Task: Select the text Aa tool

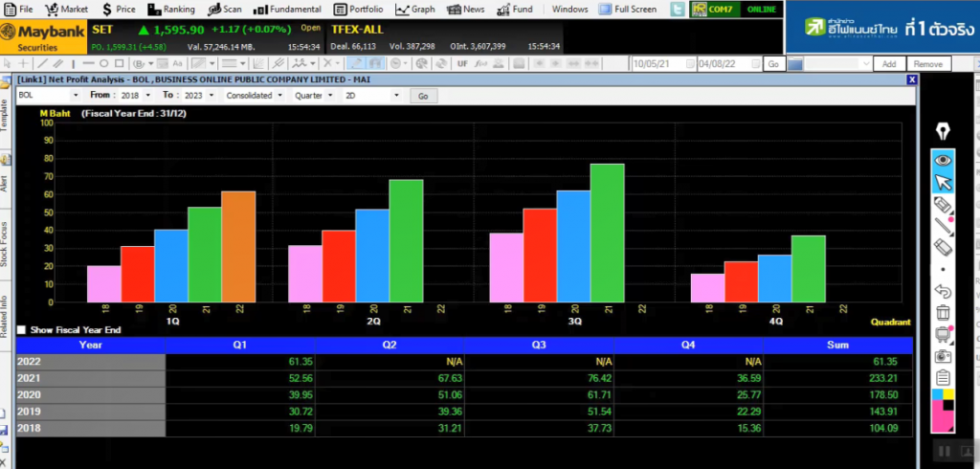Action: [177, 63]
